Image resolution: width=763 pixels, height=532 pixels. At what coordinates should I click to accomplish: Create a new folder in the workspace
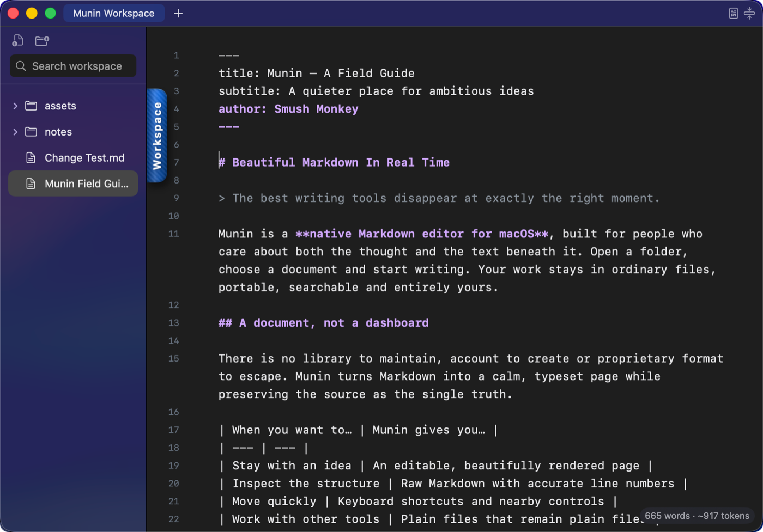[42, 40]
